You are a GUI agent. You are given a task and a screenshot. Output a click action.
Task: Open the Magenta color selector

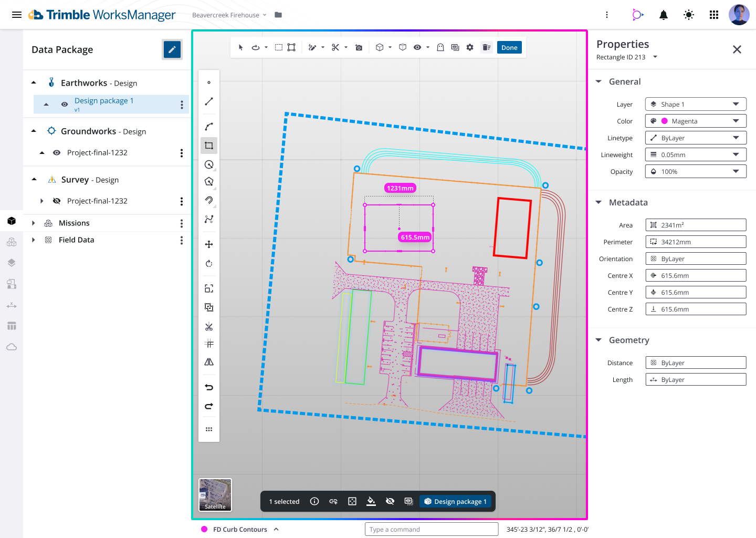coord(695,121)
